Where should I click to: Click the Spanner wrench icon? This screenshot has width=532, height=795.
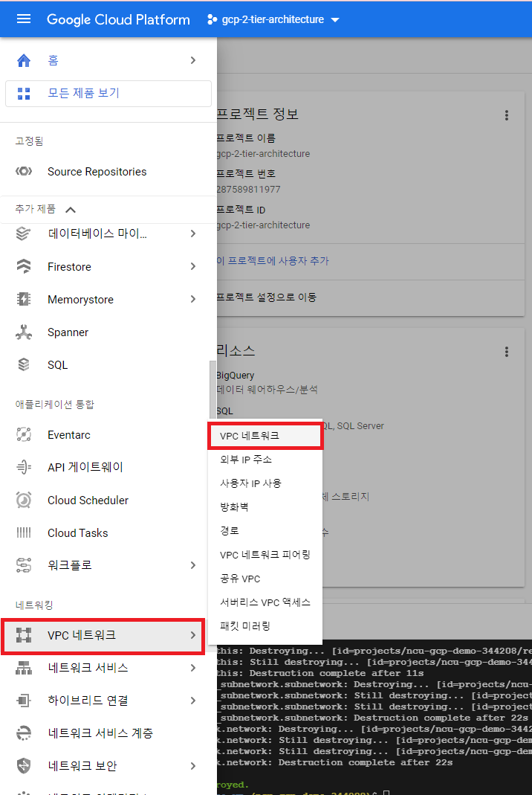point(24,332)
